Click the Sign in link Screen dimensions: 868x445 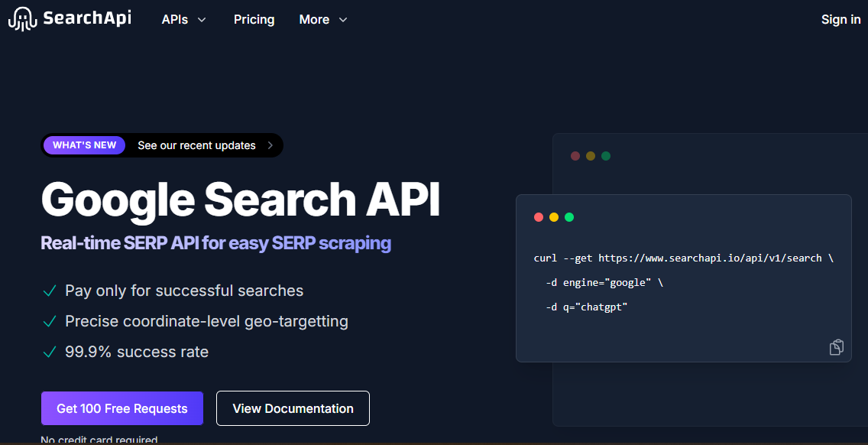(x=840, y=20)
